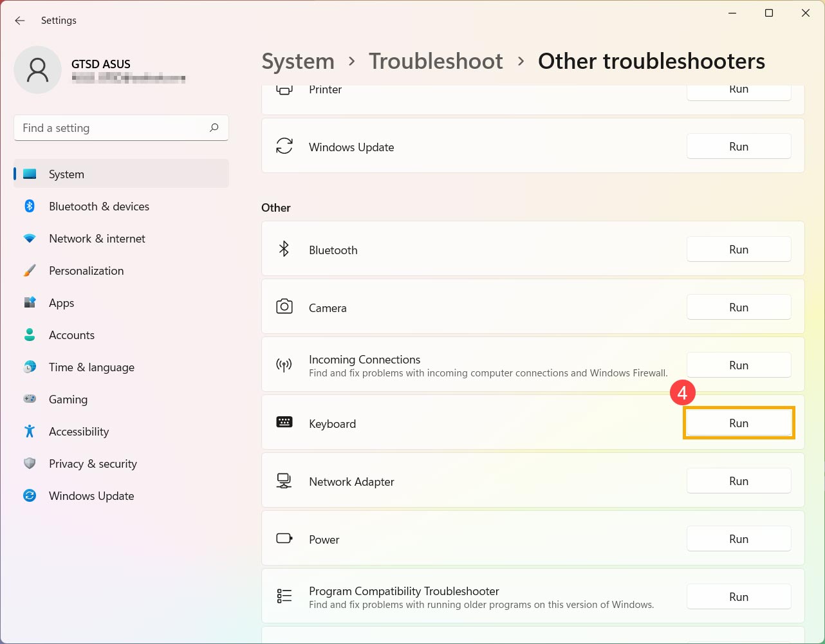
Task: Select Accounts in the sidebar
Action: 121,335
